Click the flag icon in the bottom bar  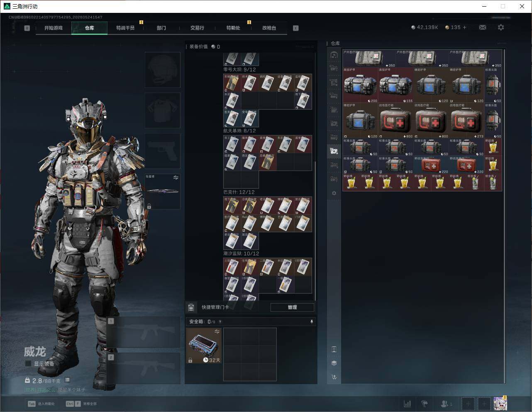[x=425, y=404]
